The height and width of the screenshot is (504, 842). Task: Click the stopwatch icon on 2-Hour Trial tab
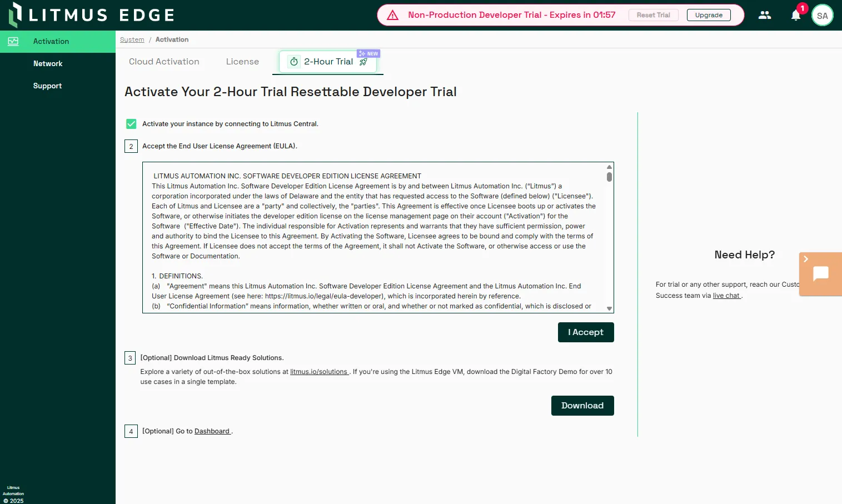[x=294, y=62]
